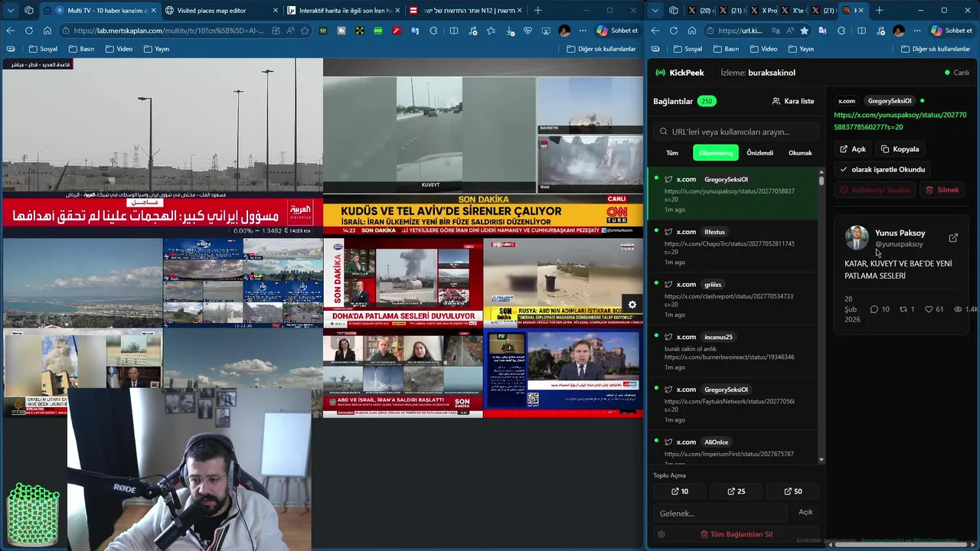Click profile avatar in right browser toolbar
This screenshot has height=551, width=980.
[899, 31]
